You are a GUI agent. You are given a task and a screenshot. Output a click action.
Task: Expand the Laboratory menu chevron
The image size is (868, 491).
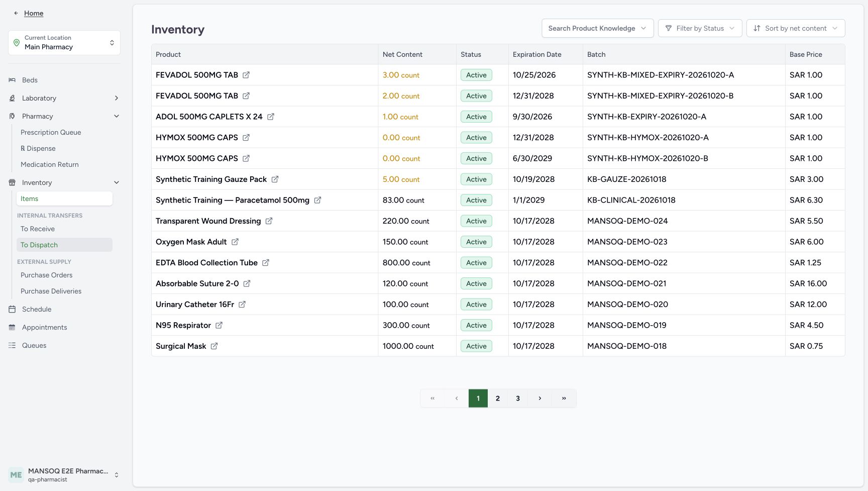(117, 98)
